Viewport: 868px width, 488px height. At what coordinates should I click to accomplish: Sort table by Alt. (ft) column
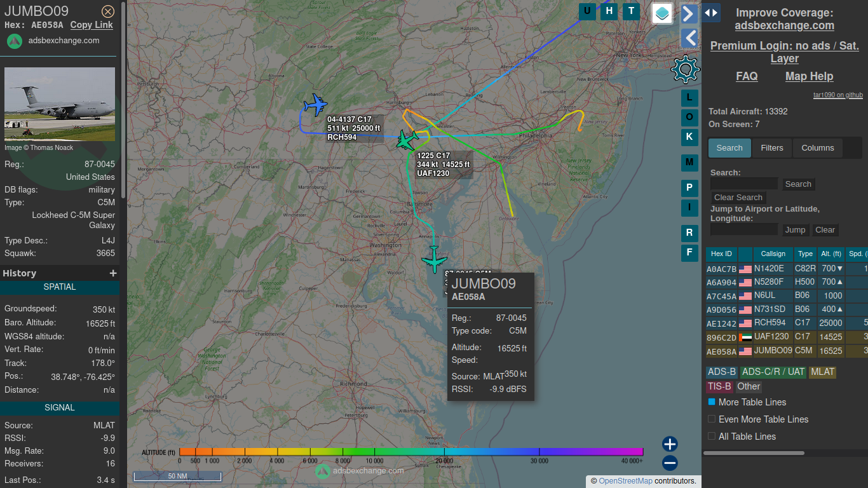(831, 254)
